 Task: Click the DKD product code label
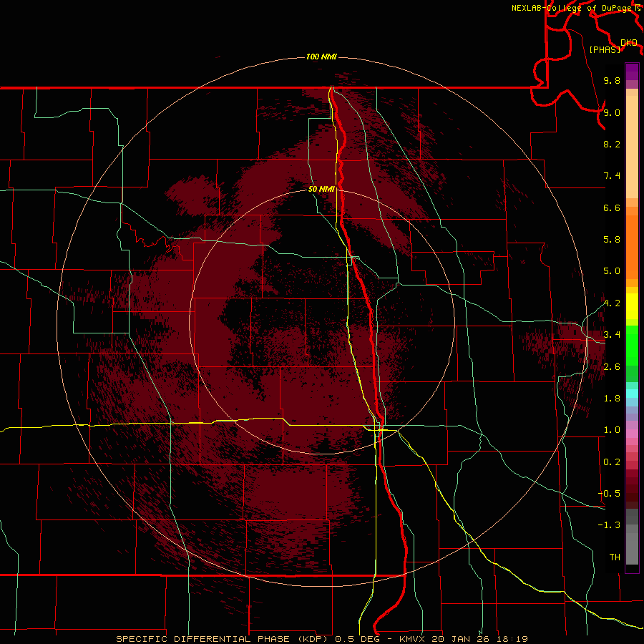pos(629,43)
